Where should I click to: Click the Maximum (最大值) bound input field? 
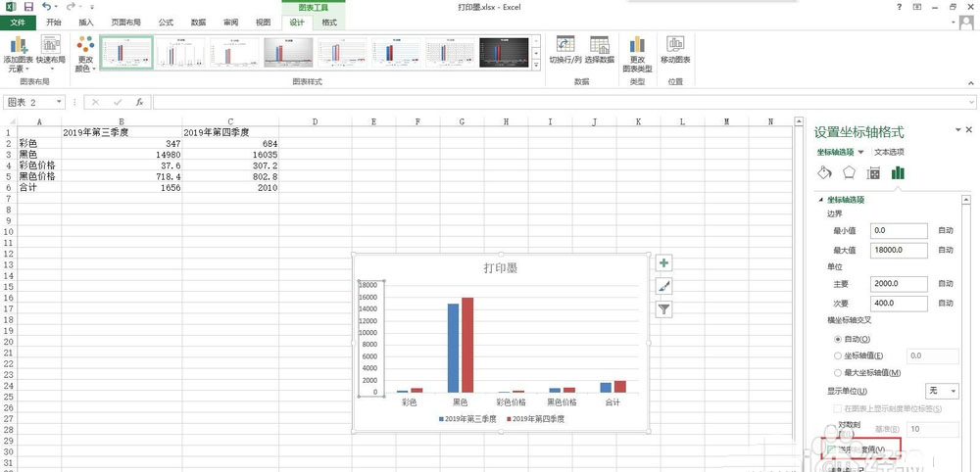tap(899, 250)
